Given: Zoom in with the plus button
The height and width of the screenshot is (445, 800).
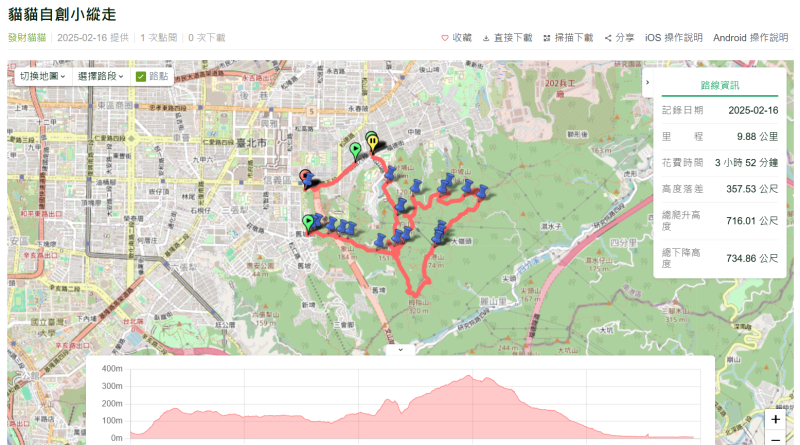Looking at the screenshot, I should pyautogui.click(x=776, y=419).
